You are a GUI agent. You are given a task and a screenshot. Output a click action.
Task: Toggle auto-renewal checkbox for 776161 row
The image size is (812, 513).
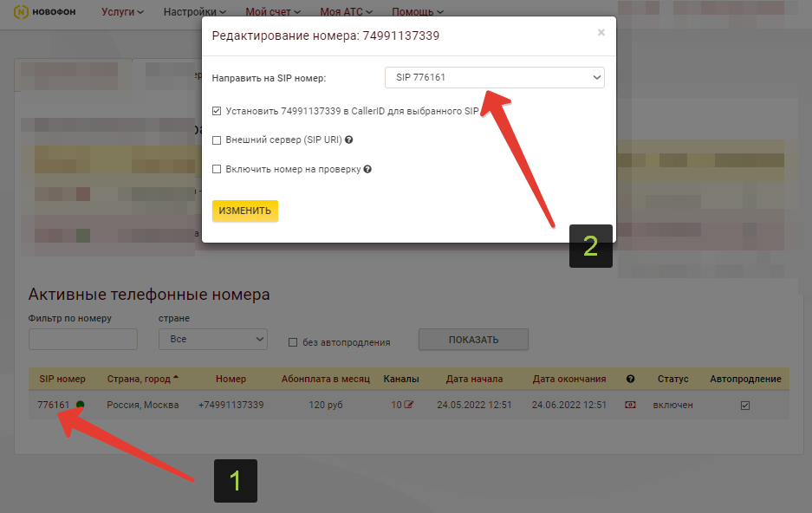[745, 406]
